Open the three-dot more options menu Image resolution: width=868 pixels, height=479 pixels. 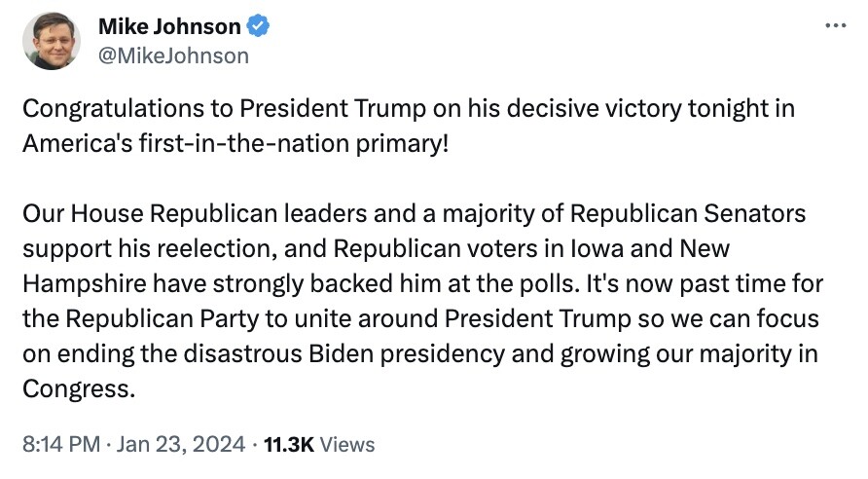(836, 25)
